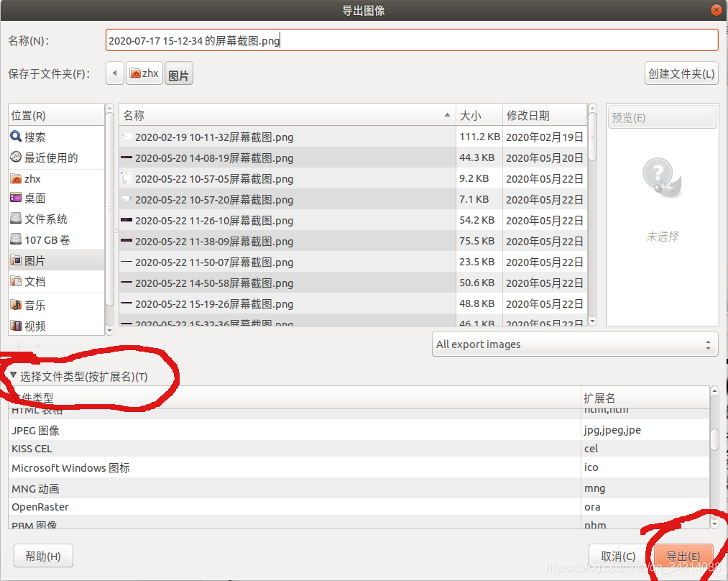Click thumbnail icon of 2020-05-22 11-38-09 file
The height and width of the screenshot is (581, 728).
pyautogui.click(x=126, y=241)
